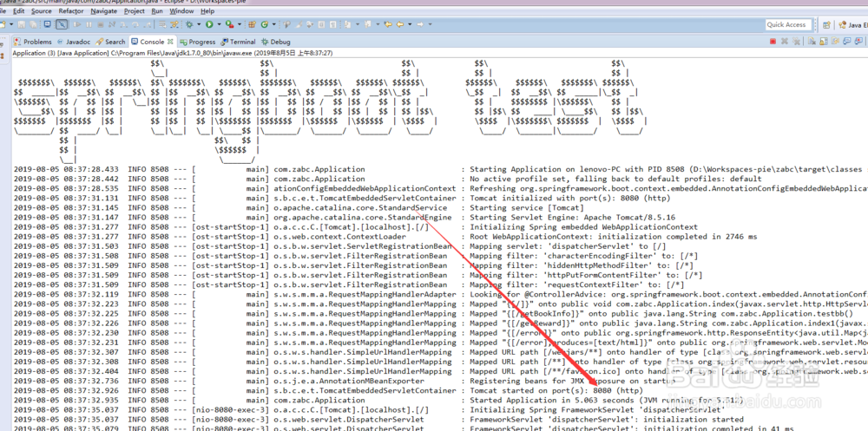Click the Step Over icon
Viewport: 868px width, 431px height.
(135, 24)
